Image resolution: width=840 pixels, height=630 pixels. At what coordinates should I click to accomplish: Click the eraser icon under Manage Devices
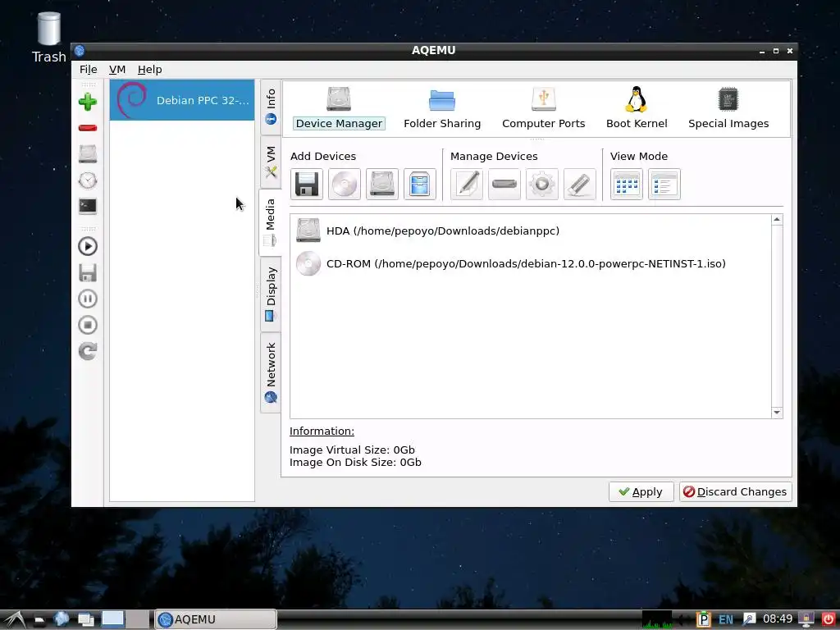580,185
